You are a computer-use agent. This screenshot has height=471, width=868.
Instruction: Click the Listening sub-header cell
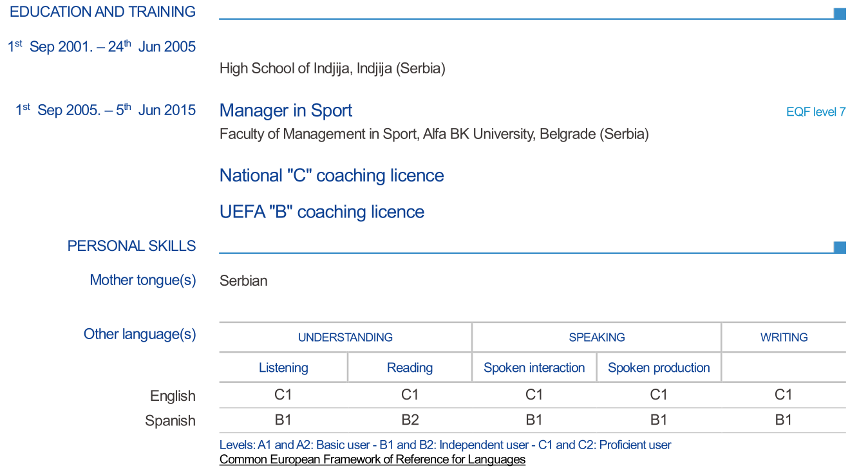pyautogui.click(x=283, y=368)
